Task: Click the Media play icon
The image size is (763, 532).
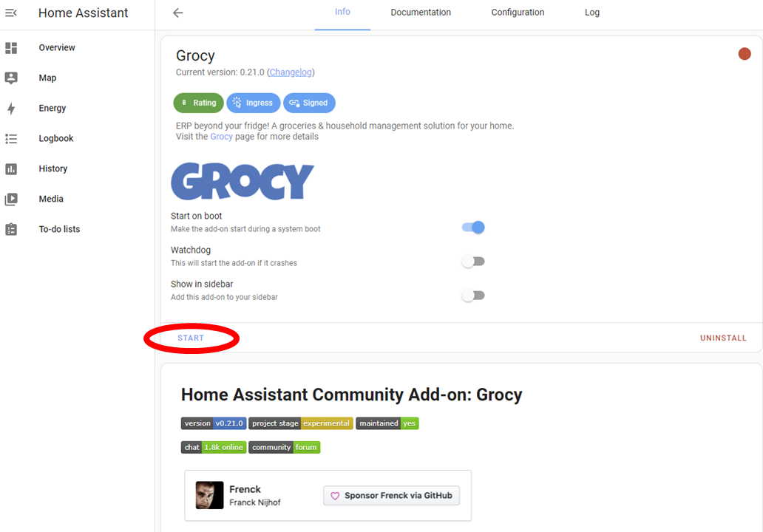Action: (x=11, y=199)
